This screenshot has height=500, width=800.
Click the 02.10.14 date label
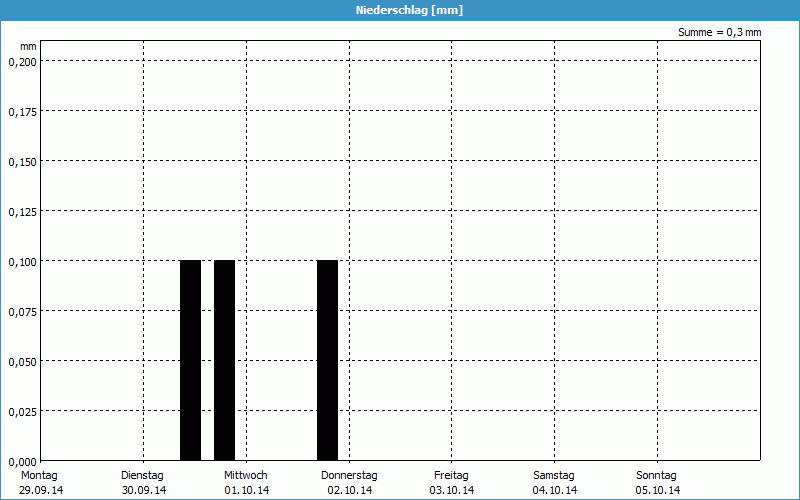pyautogui.click(x=350, y=490)
